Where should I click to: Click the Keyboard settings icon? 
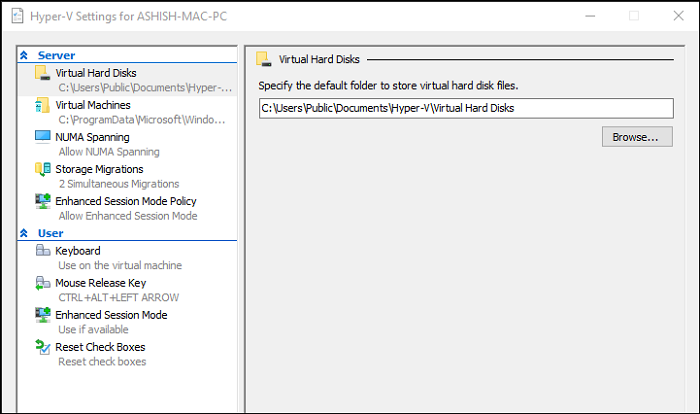point(43,250)
